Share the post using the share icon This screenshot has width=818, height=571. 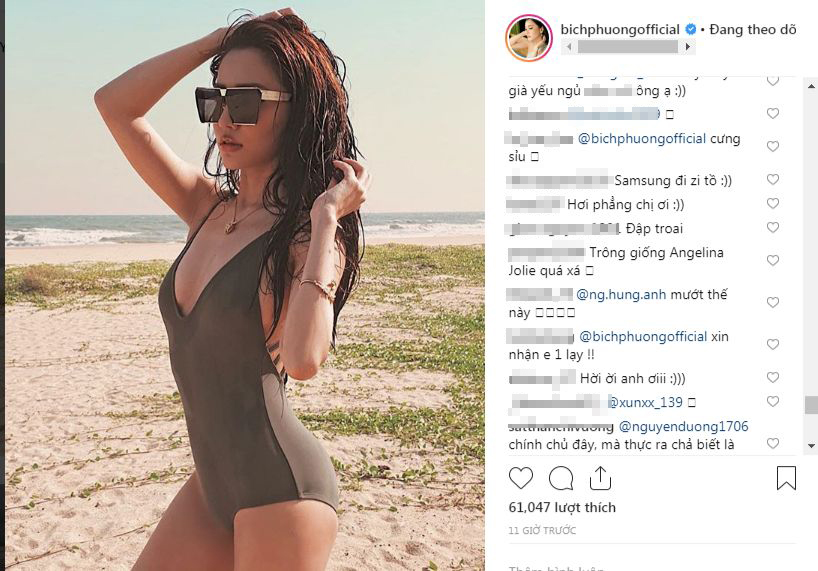click(600, 478)
